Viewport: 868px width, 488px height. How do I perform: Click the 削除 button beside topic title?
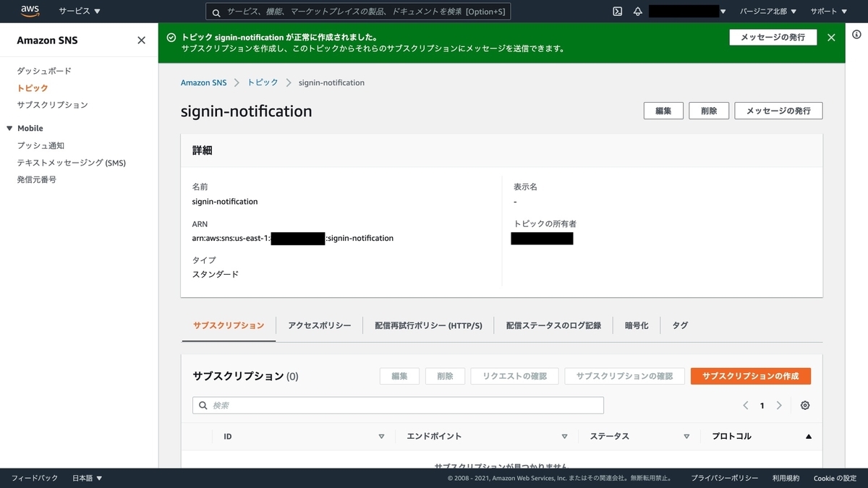pos(709,111)
